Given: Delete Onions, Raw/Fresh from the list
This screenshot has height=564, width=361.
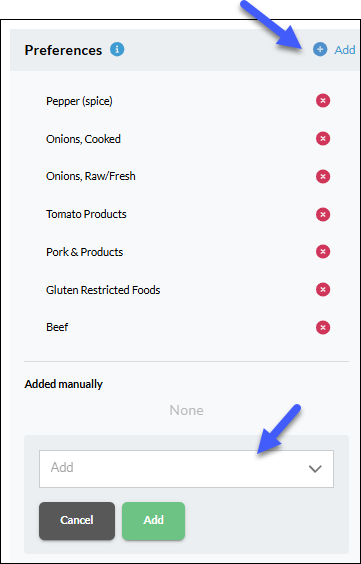Looking at the screenshot, I should 323,176.
